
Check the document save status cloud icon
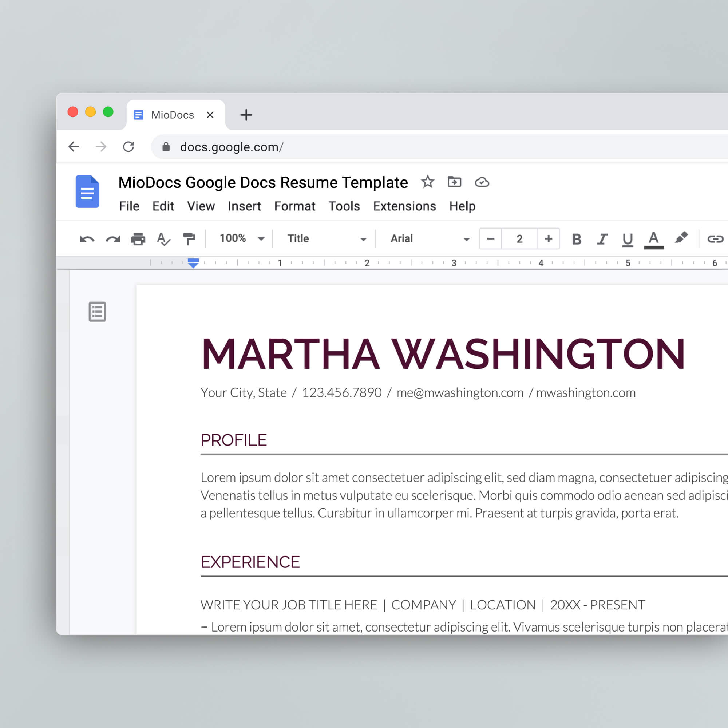tap(482, 182)
